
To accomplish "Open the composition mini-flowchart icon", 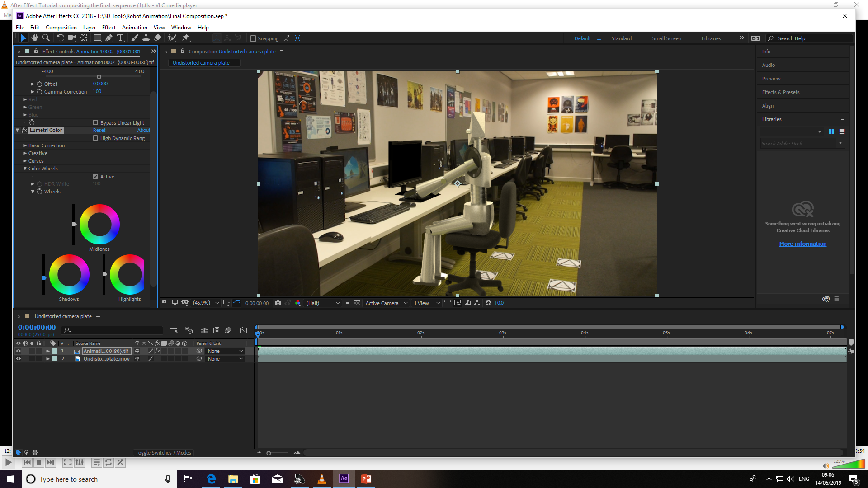I will tap(174, 330).
